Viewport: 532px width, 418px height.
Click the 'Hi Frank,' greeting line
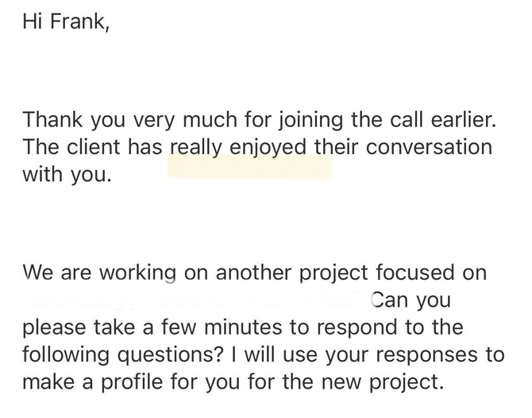pos(66,21)
